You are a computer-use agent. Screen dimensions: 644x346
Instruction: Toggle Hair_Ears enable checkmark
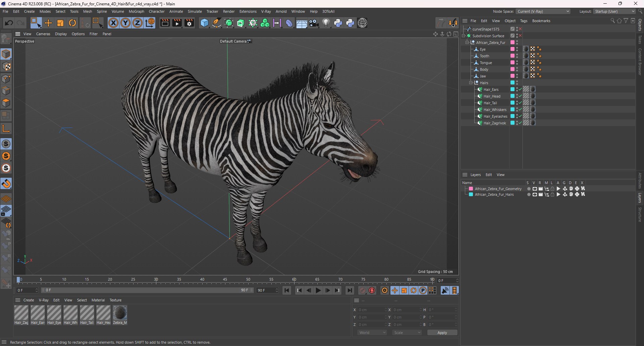coord(520,89)
